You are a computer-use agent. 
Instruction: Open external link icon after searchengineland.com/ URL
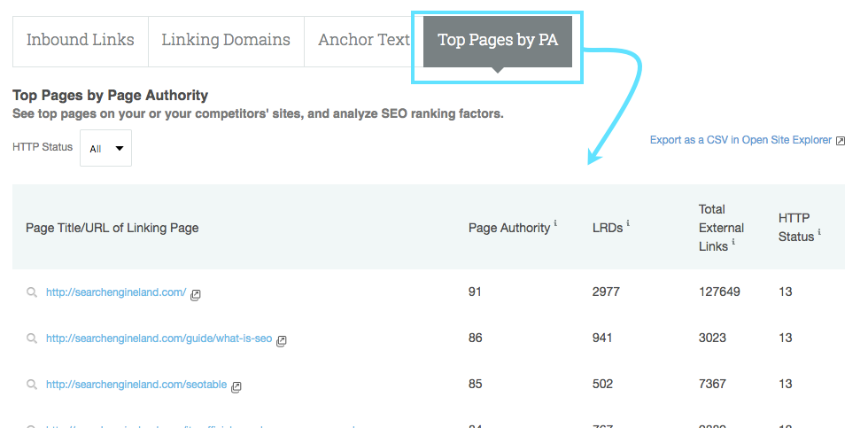coord(196,294)
